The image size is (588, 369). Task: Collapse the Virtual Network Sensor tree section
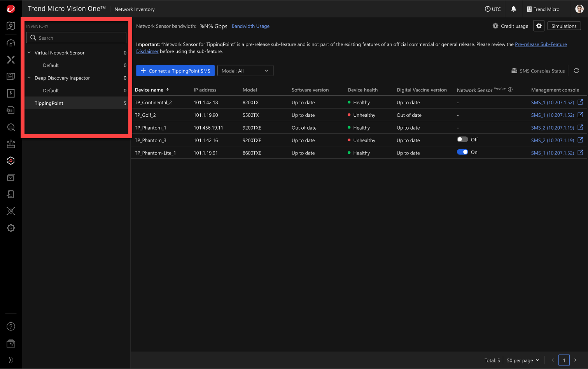28,52
